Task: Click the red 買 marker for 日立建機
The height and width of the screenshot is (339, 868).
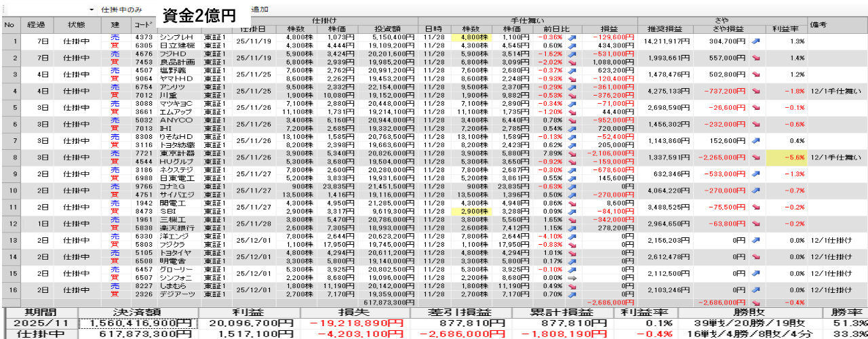Action: [115, 45]
